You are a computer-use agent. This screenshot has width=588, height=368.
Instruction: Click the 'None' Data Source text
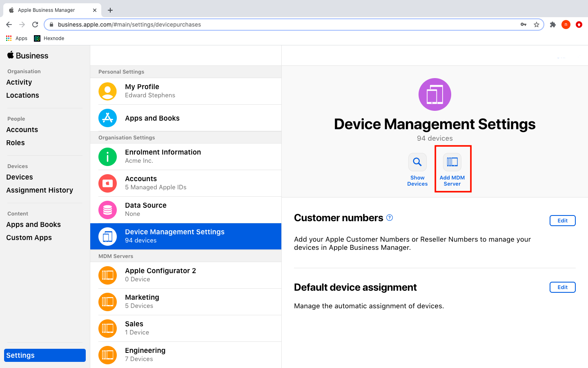132,214
